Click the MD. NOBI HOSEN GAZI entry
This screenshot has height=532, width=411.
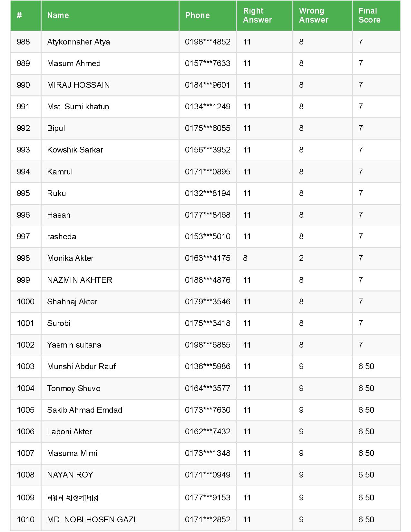click(91, 520)
